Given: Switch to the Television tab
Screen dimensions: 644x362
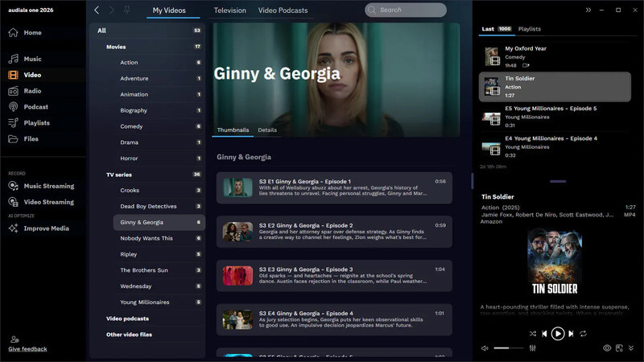Looking at the screenshot, I should coord(230,10).
